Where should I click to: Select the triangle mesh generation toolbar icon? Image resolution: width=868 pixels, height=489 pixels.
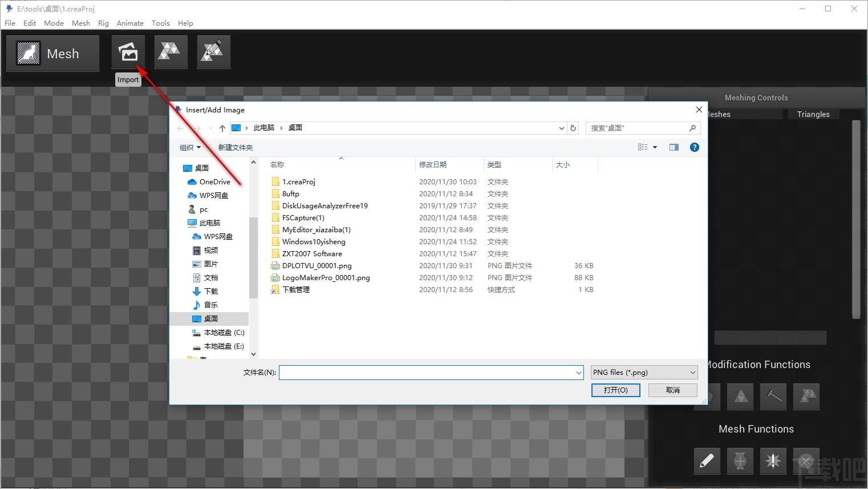171,52
